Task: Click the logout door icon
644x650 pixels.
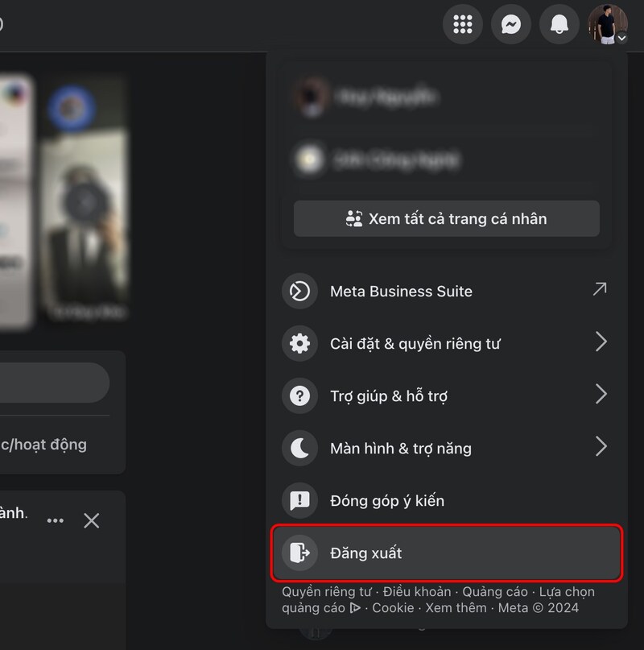Action: 299,553
